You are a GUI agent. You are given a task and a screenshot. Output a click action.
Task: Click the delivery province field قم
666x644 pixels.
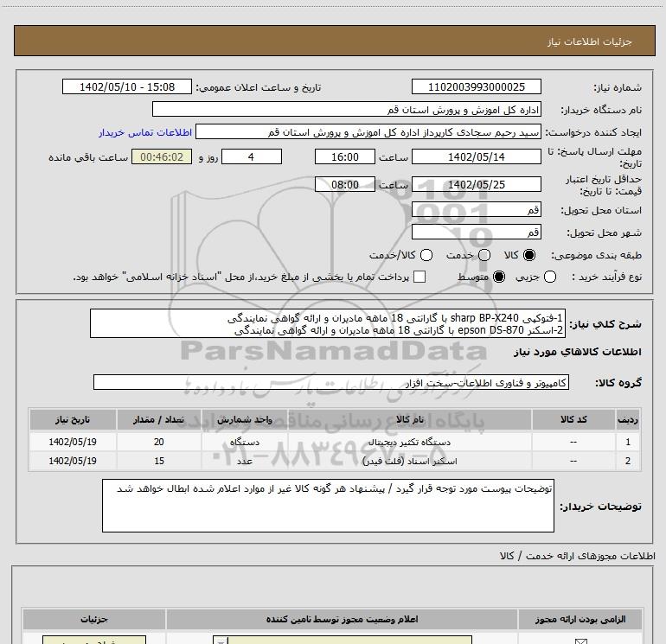[476, 210]
